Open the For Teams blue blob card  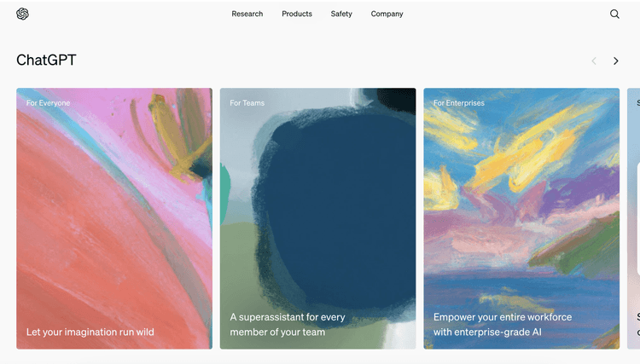click(318, 218)
